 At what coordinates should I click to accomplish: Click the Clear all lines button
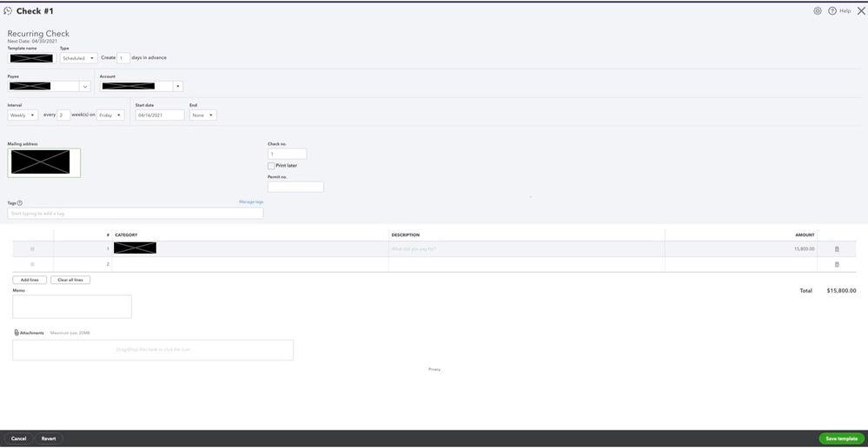click(x=70, y=280)
